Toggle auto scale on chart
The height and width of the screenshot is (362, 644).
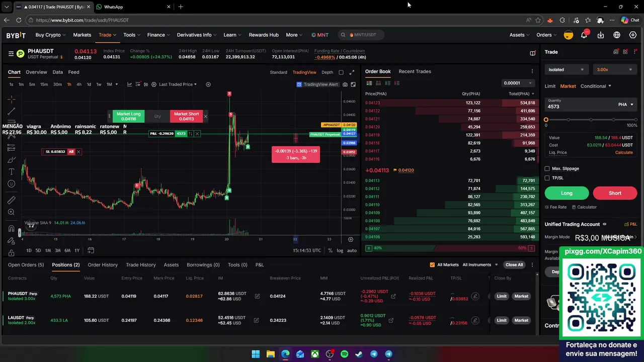pyautogui.click(x=352, y=250)
